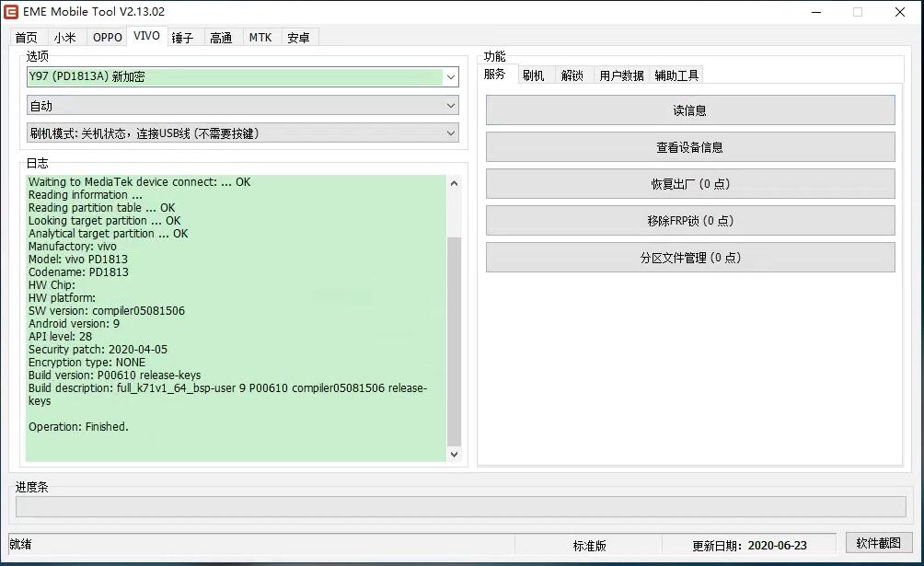
Task: Switch to the 小米 tab
Action: [x=64, y=38]
